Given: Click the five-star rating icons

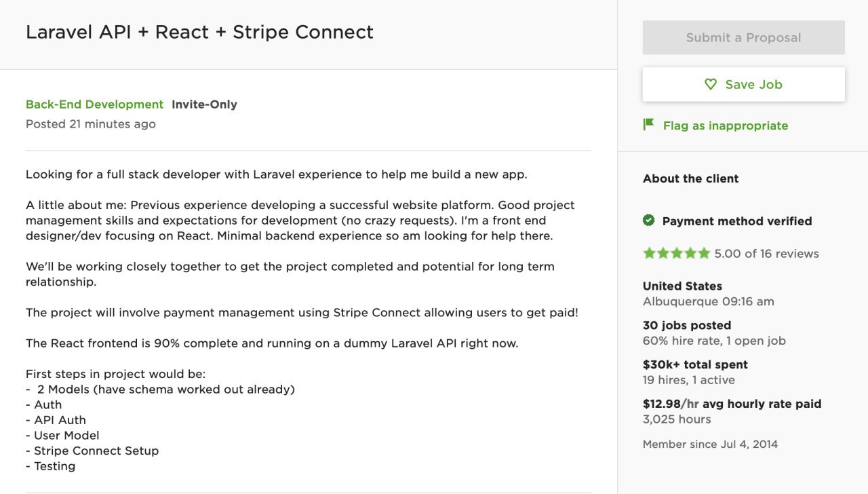Looking at the screenshot, I should coord(676,253).
